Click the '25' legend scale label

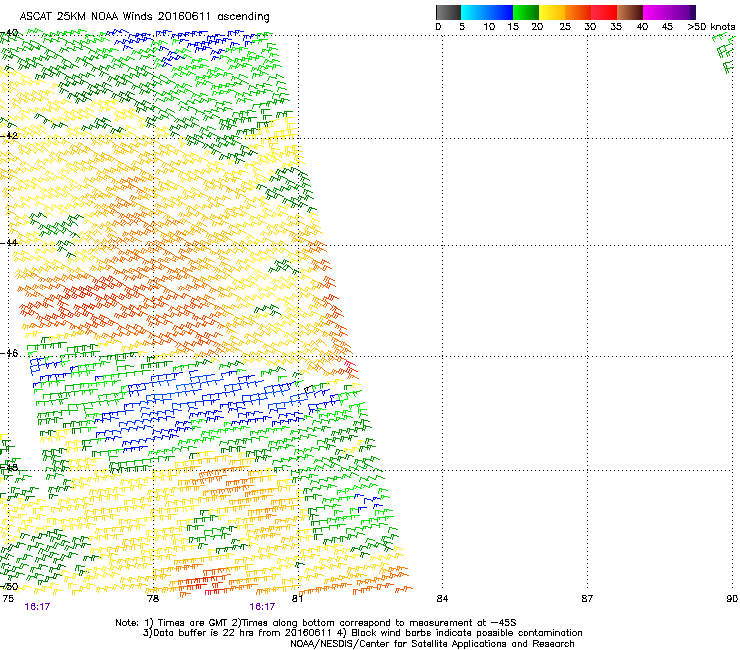coord(565,27)
